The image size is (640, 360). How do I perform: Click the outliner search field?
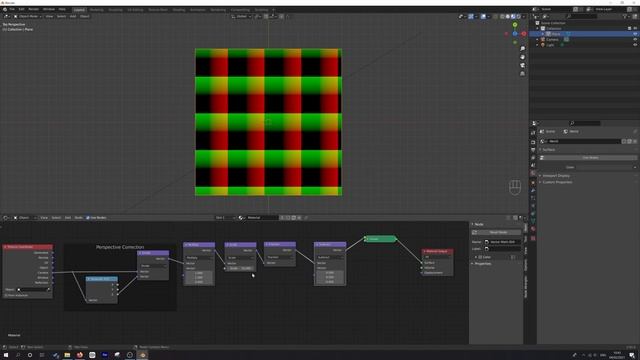pyautogui.click(x=581, y=16)
